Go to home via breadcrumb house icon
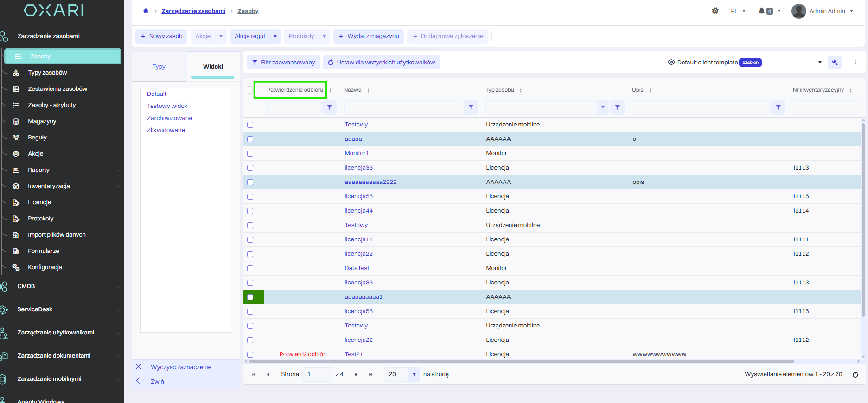This screenshot has height=403, width=868. coord(146,11)
